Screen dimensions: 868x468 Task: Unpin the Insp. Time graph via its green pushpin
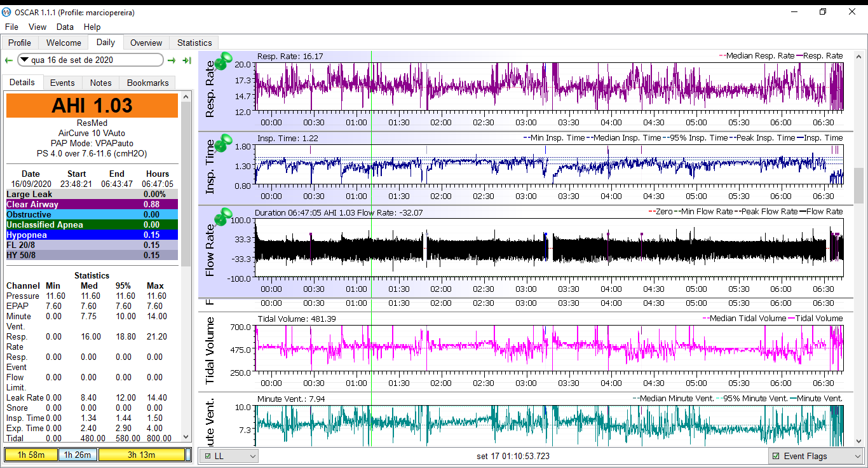tap(222, 144)
